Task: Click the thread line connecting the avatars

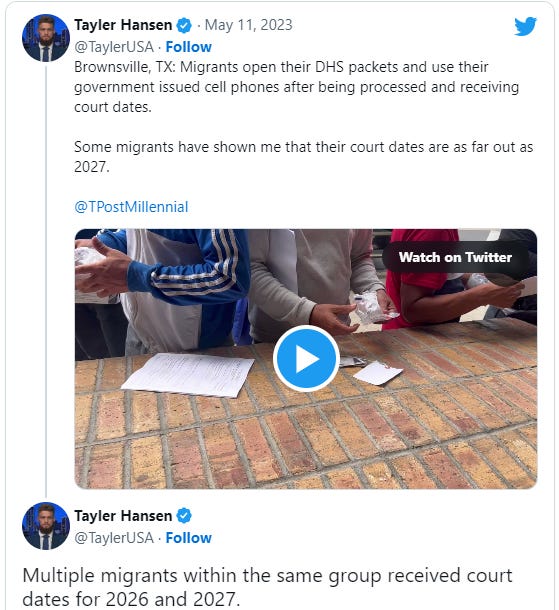Action: click(46, 282)
